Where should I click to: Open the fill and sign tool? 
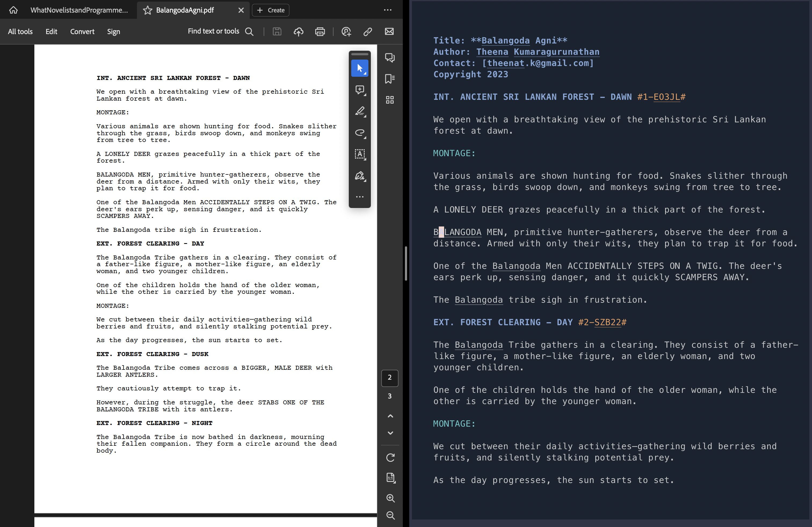point(360,176)
